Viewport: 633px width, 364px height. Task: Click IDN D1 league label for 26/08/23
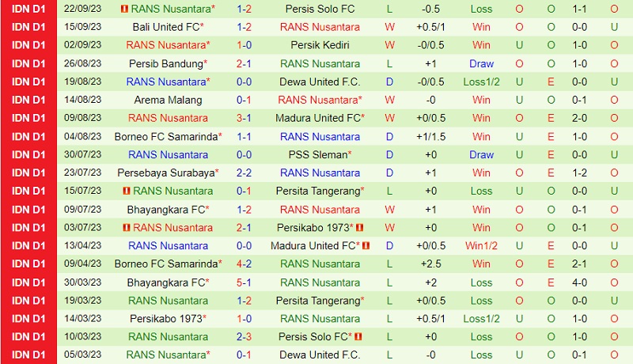(28, 63)
